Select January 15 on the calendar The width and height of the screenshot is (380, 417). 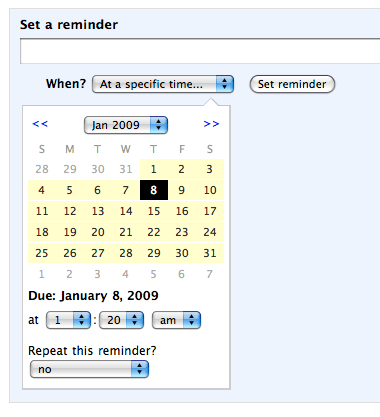pyautogui.click(x=154, y=211)
